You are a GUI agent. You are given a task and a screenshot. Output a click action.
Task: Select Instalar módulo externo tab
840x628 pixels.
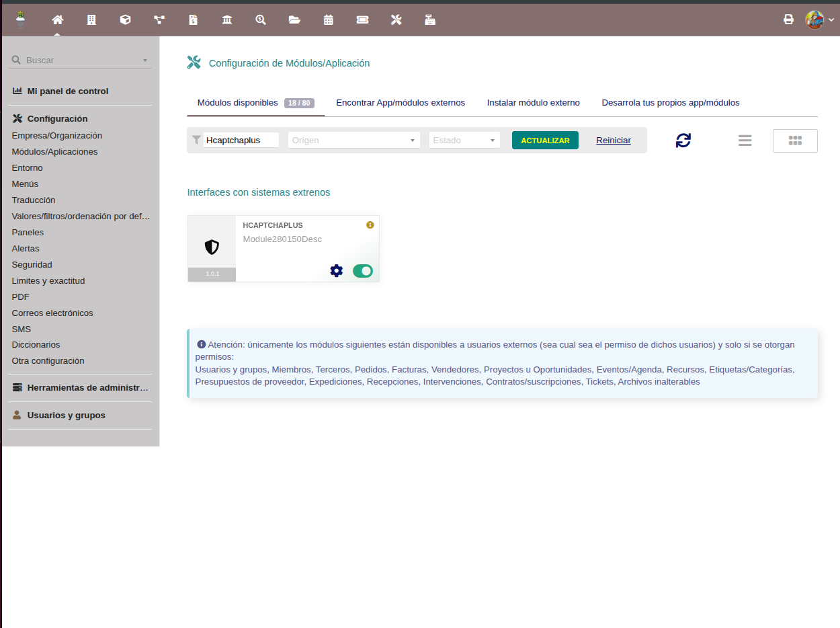(x=534, y=103)
